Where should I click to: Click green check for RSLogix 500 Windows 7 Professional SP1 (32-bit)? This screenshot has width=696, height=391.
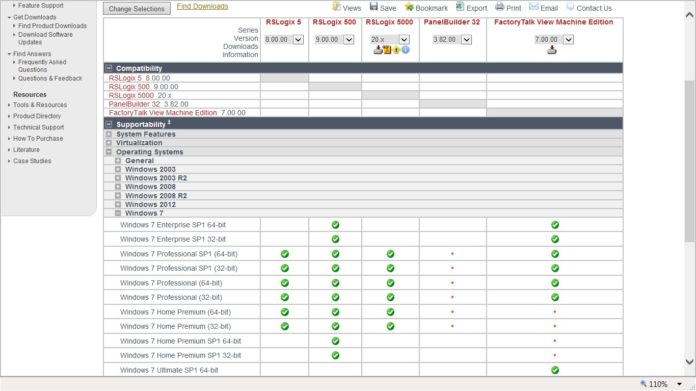(x=335, y=269)
